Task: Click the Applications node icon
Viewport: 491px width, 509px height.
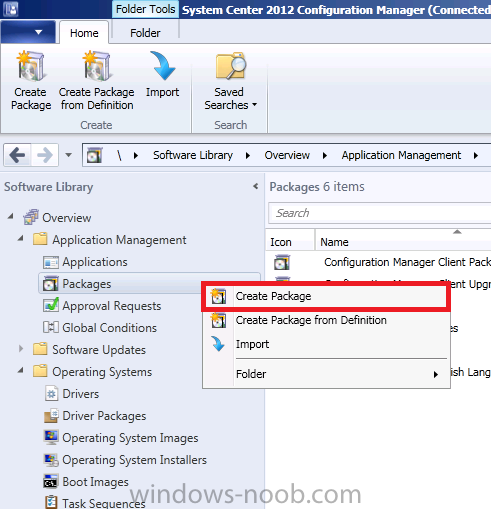Action: tap(51, 262)
